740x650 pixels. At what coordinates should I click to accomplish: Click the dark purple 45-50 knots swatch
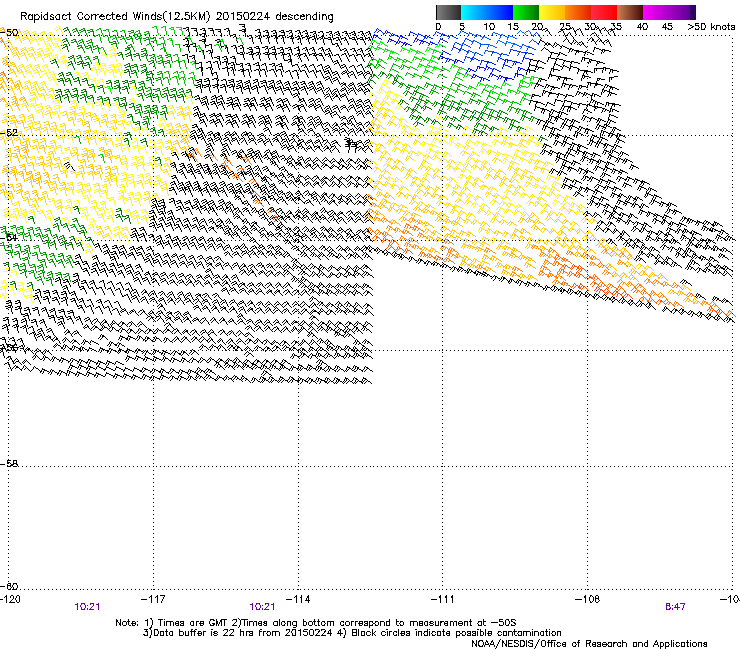[682, 12]
